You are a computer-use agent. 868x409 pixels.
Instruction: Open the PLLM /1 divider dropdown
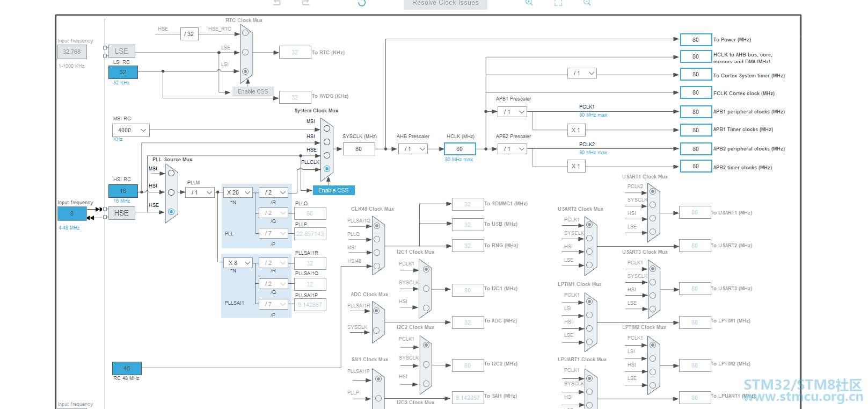coord(200,192)
